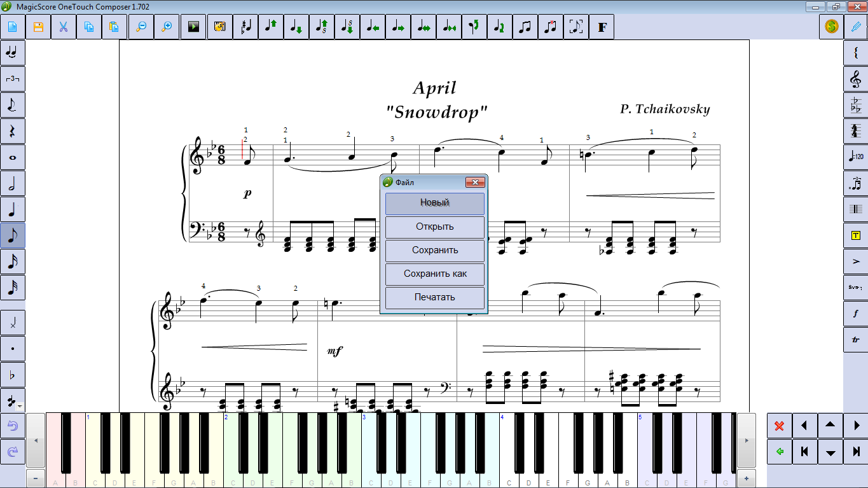This screenshot has width=868, height=488.
Task: Click the note right arrow icon
Action: pyautogui.click(x=398, y=27)
